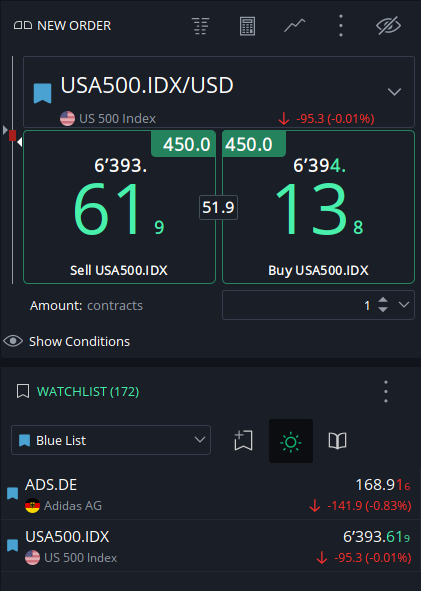Click the New Order panel layout icon
The width and height of the screenshot is (421, 591).
tap(23, 26)
